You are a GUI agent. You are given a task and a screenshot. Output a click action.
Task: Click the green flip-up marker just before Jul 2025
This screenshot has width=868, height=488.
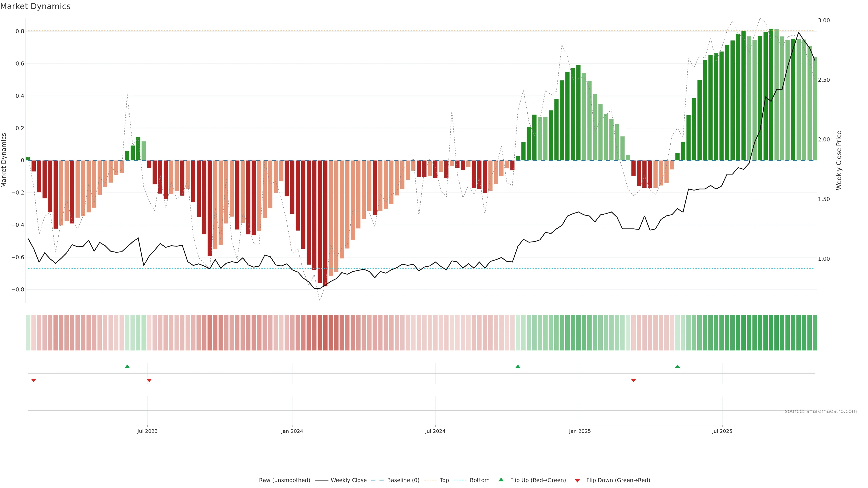tap(678, 366)
